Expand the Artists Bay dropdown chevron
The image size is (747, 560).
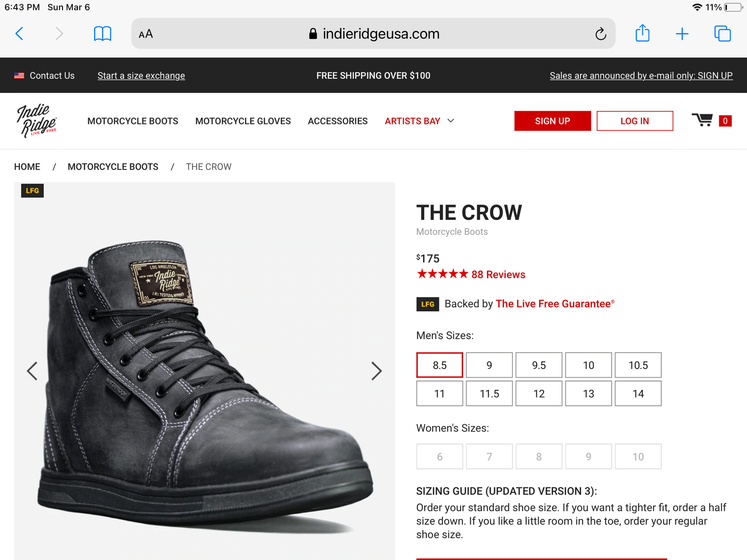(x=451, y=121)
